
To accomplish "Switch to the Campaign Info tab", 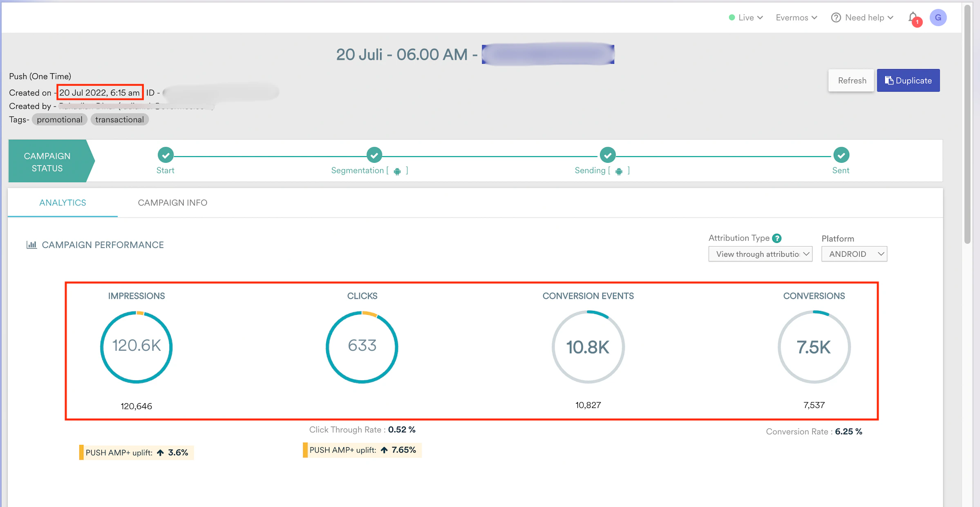I will pos(172,203).
